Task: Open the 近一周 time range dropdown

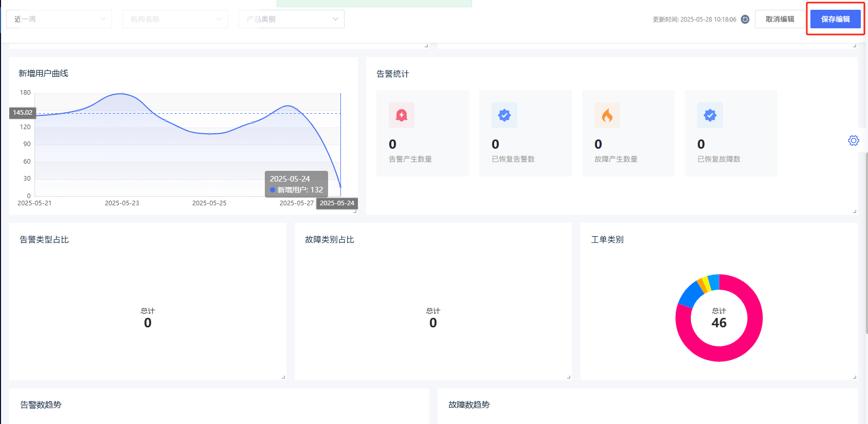Action: coord(59,19)
